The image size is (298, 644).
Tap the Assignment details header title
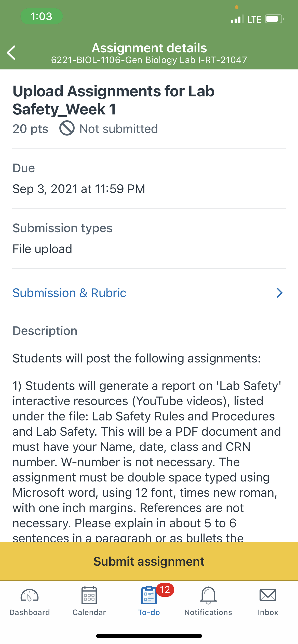point(149,48)
